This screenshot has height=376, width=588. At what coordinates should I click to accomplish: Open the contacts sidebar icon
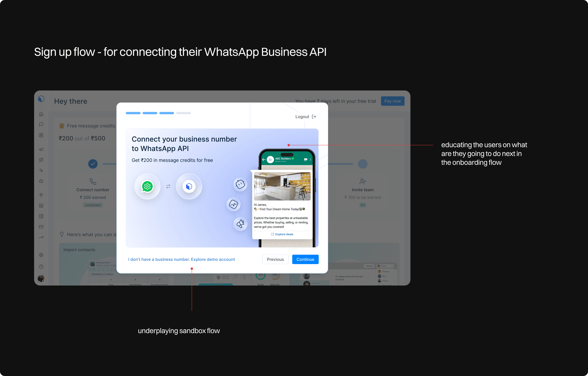[41, 135]
